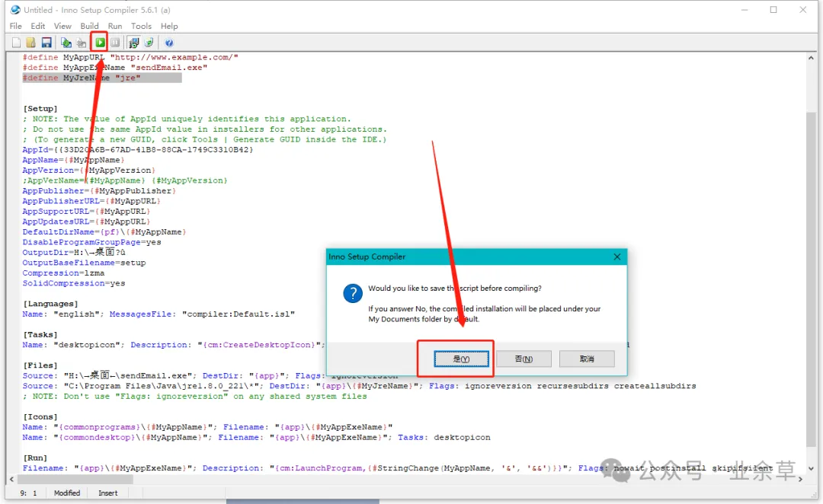Click the Insert status bar indicator
Viewport: 823px width, 504px height.
(108, 493)
